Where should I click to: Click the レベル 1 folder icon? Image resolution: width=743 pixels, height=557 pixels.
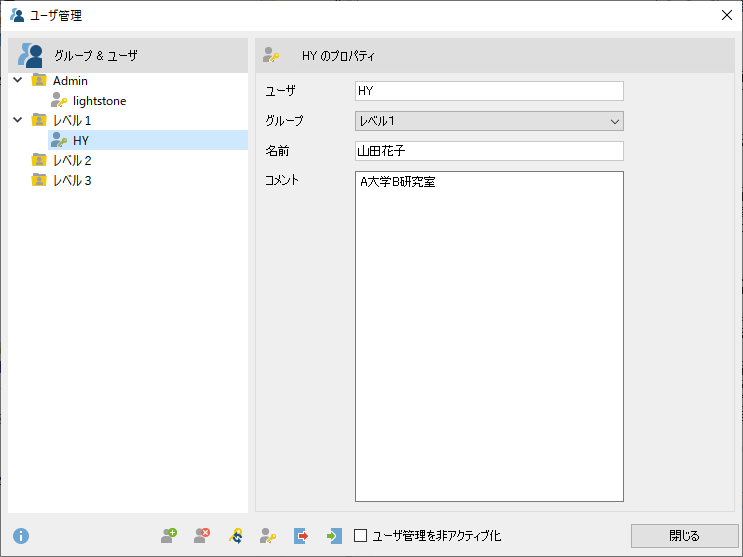[39, 120]
